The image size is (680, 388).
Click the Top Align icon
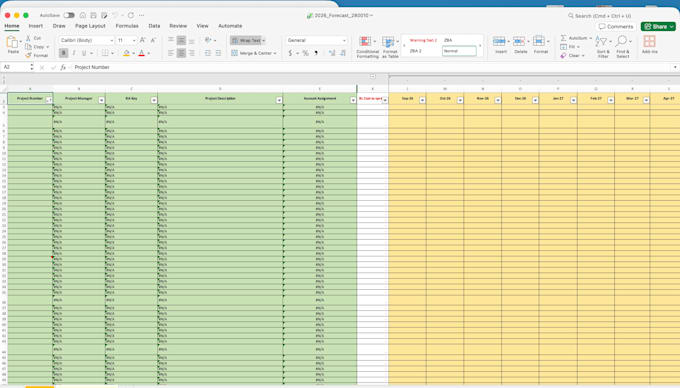(x=171, y=40)
